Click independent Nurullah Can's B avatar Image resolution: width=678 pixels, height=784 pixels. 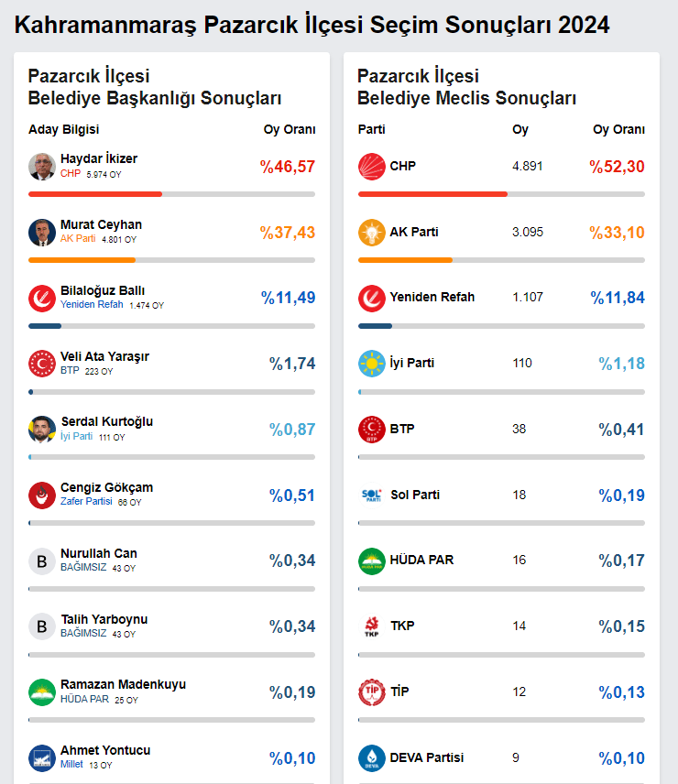[42, 561]
